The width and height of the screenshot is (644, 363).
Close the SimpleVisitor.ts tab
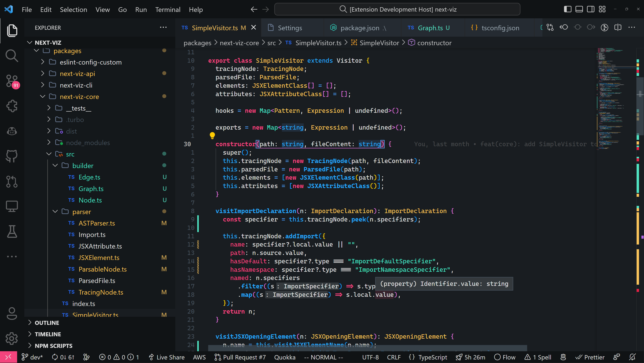click(254, 28)
